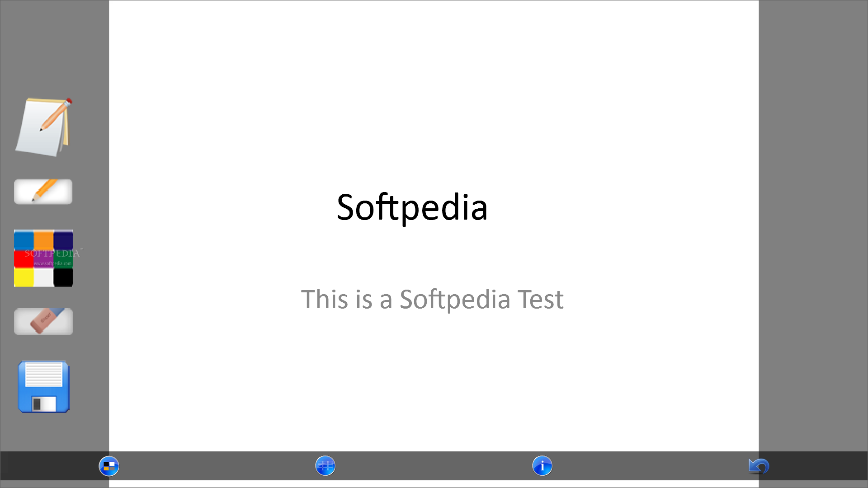This screenshot has width=868, height=488.
Task: Click the subtitle "This is a Softpedia Test"
Action: pyautogui.click(x=432, y=299)
